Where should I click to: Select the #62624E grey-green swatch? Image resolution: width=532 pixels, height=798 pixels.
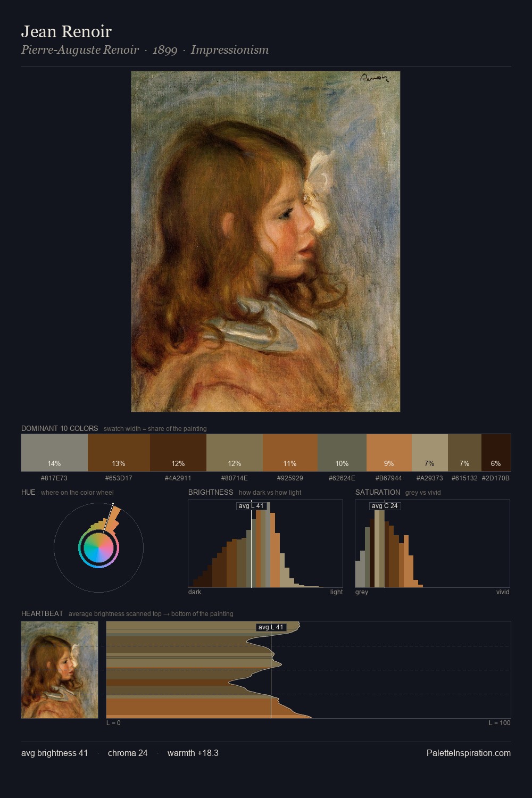(x=342, y=453)
